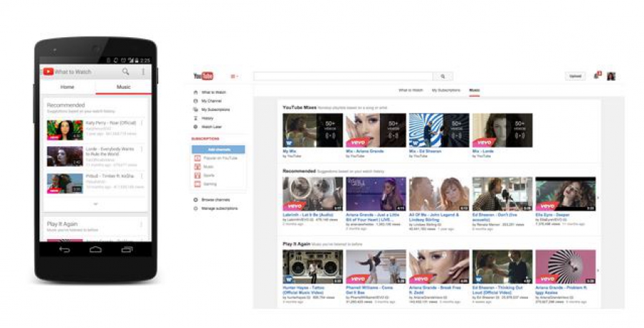Play Katy Perry - Roar on the phone
Viewport: 644px width, 328px height.
65,130
